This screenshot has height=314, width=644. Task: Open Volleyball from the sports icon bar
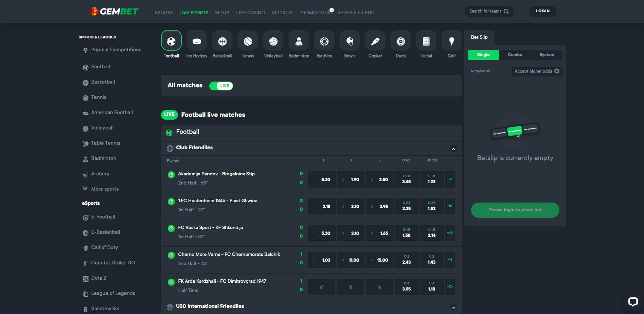click(x=273, y=41)
